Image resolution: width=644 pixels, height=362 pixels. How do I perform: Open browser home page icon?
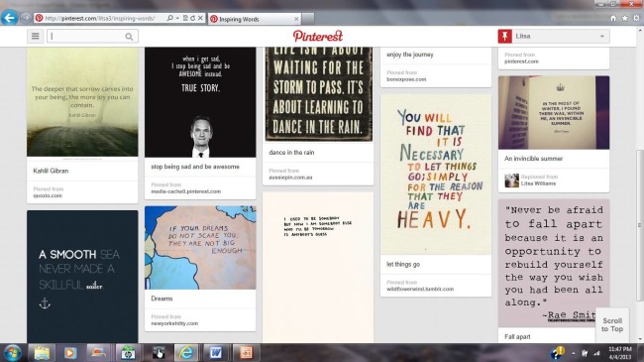[612, 18]
